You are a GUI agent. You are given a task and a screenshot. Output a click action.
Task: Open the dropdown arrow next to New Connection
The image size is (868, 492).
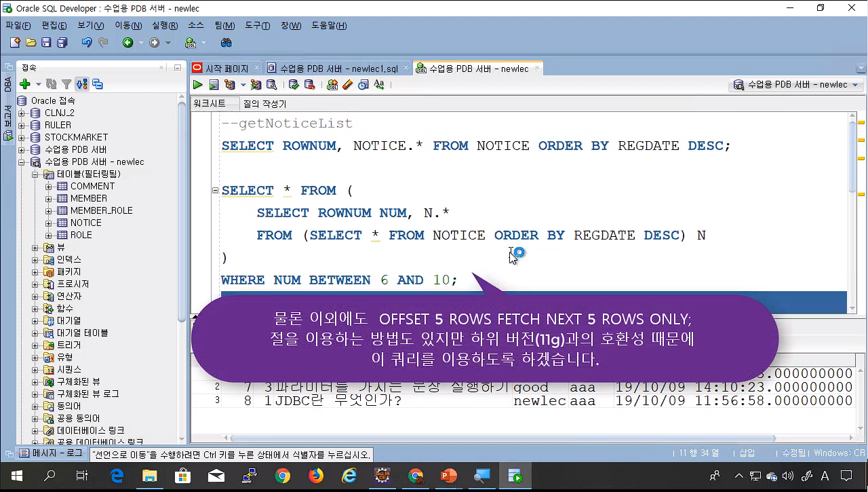coord(38,84)
